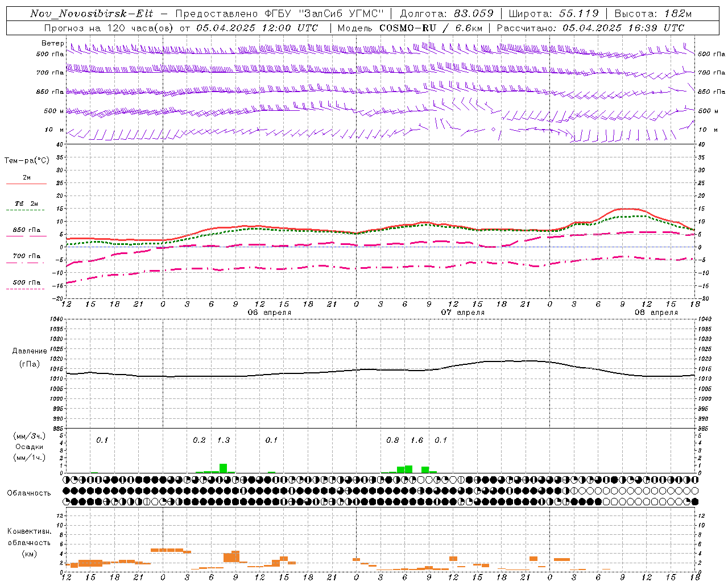Select the Td 2м dew point legend entry
Viewport: 728px width, 582px height.
tap(27, 203)
